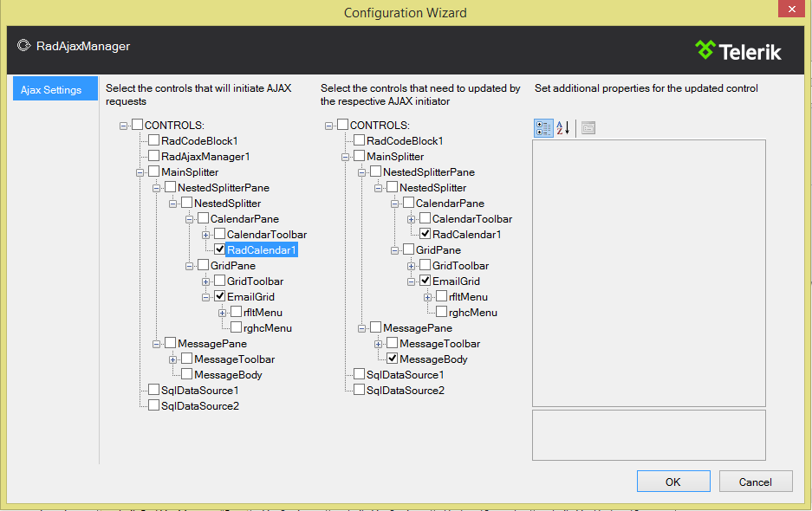The image size is (812, 511).
Task: Uncheck RadCalendar1 in initiators tree
Action: tap(219, 249)
